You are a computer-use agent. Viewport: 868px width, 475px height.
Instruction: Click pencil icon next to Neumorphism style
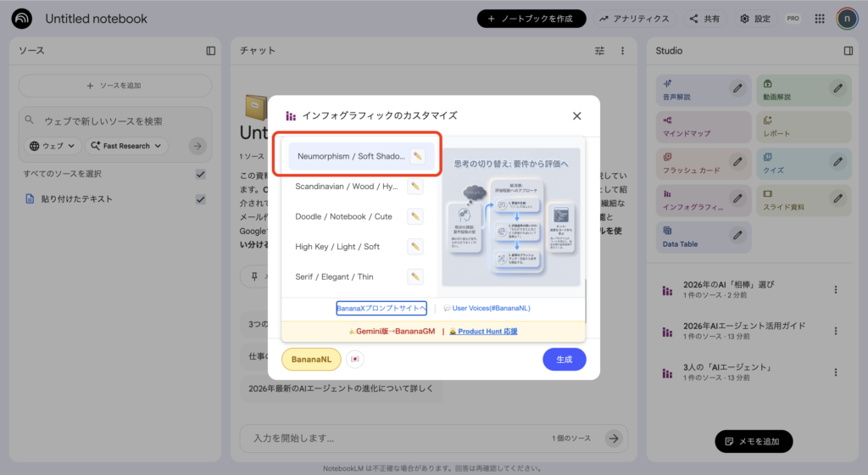click(416, 156)
